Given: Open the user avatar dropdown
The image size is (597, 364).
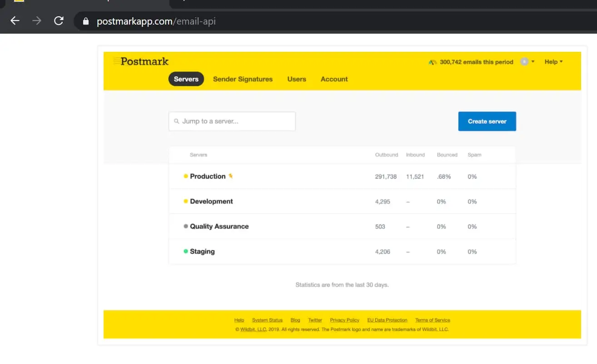Looking at the screenshot, I should [527, 62].
